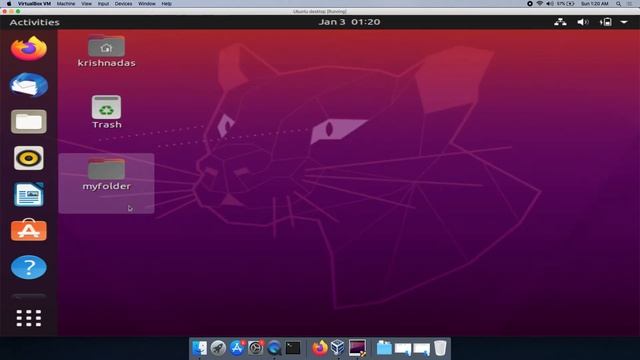Viewport: 640px width, 360px height.
Task: Click the Ubuntu network status icon
Action: 560,22
